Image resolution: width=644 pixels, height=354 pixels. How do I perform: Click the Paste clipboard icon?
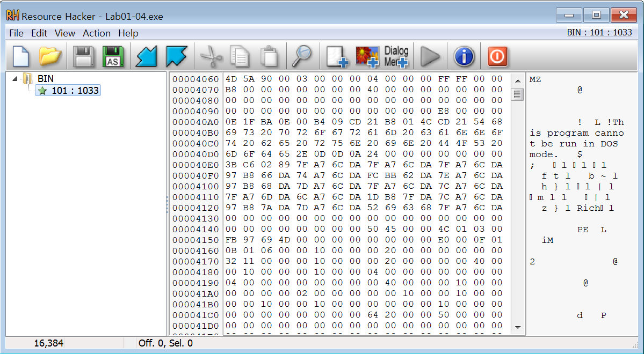(270, 56)
